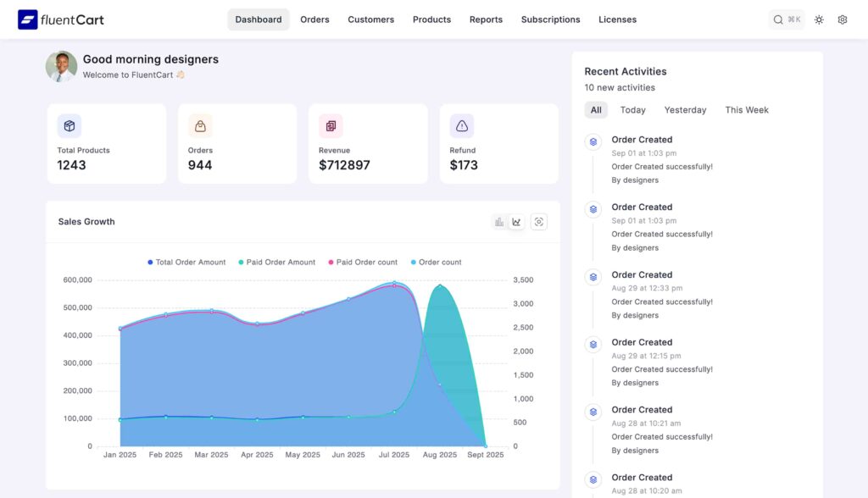Open the Reports page

pyautogui.click(x=486, y=19)
